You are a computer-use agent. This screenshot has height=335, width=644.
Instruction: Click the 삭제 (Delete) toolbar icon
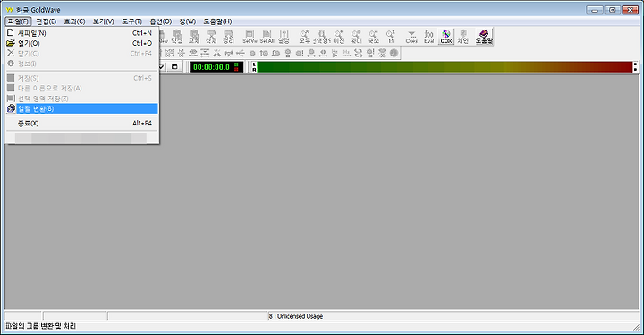211,37
